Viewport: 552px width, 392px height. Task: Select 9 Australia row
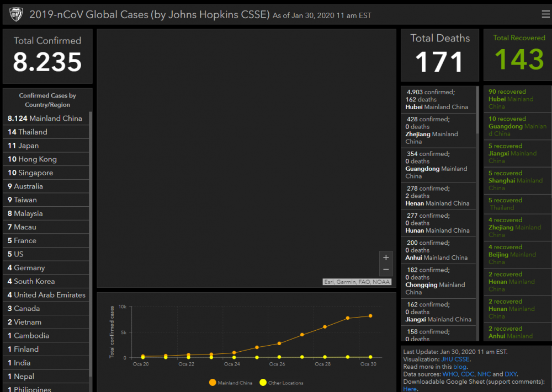click(x=46, y=186)
